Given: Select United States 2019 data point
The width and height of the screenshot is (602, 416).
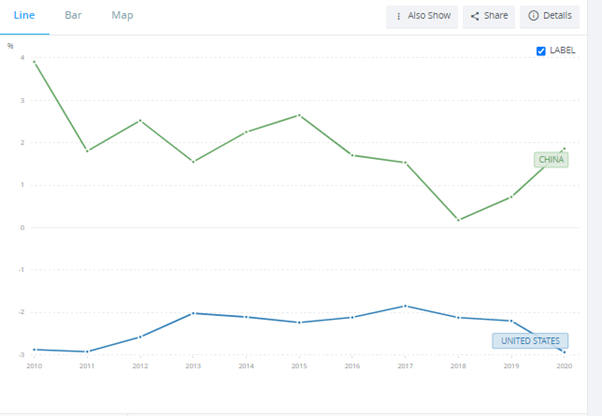Looking at the screenshot, I should coord(511,321).
